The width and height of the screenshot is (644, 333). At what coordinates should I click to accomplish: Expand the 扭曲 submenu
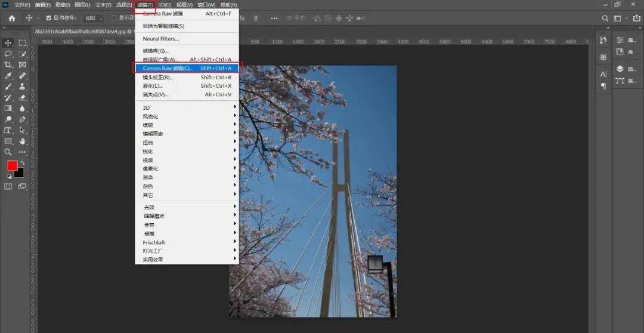point(187,143)
